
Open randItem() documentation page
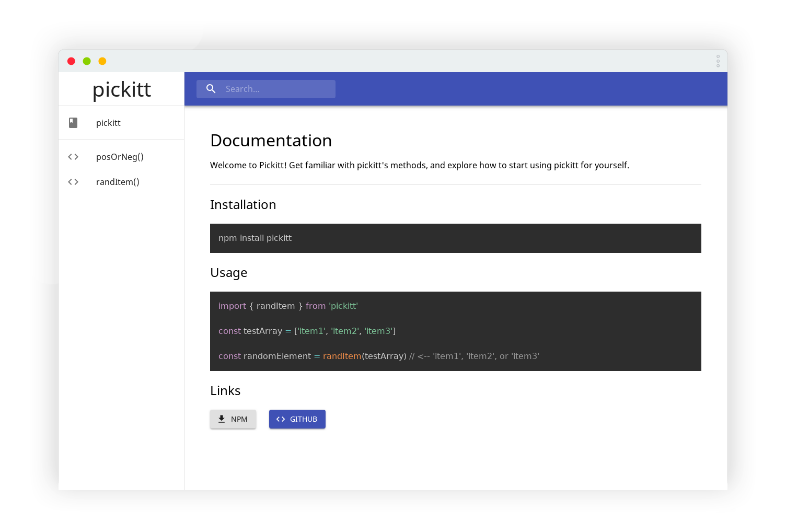click(121, 182)
